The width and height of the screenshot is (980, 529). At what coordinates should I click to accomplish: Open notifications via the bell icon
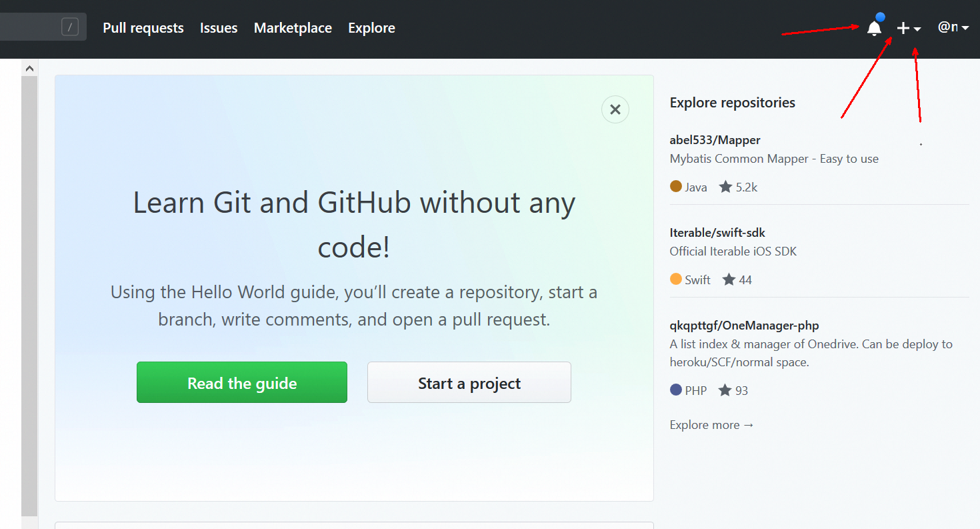point(874,27)
